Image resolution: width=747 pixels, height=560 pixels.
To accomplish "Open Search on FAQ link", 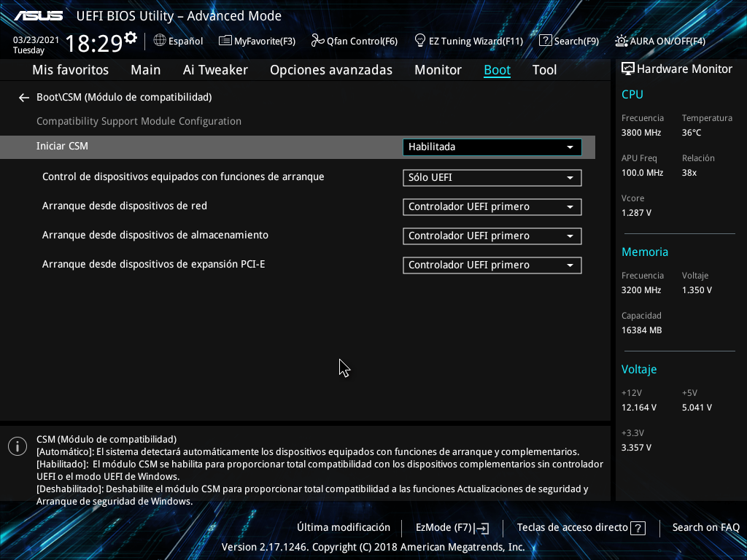I will point(706,528).
